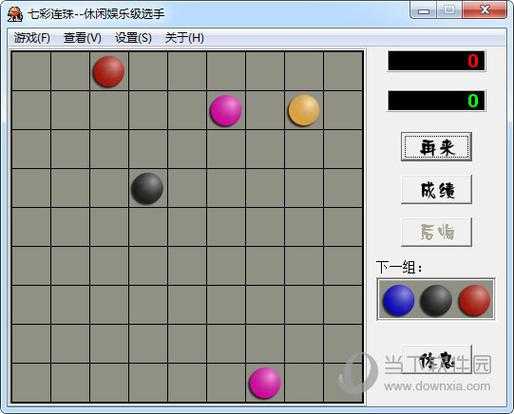Click the 再来 restart button
The height and width of the screenshot is (414, 514).
(436, 147)
